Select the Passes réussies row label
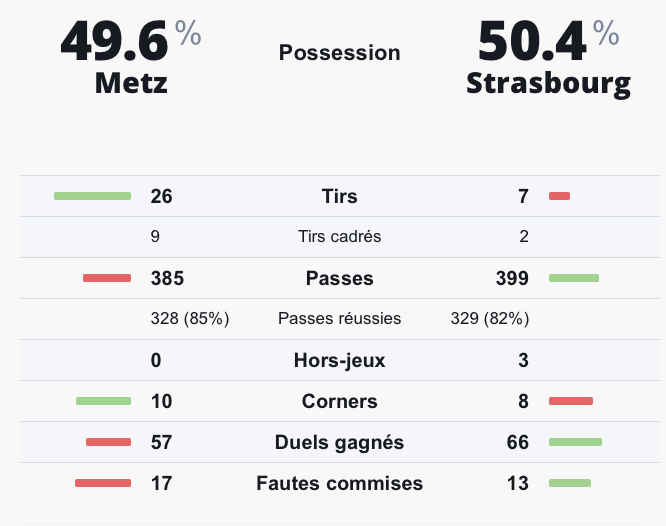The height and width of the screenshot is (526, 666). 339,318
